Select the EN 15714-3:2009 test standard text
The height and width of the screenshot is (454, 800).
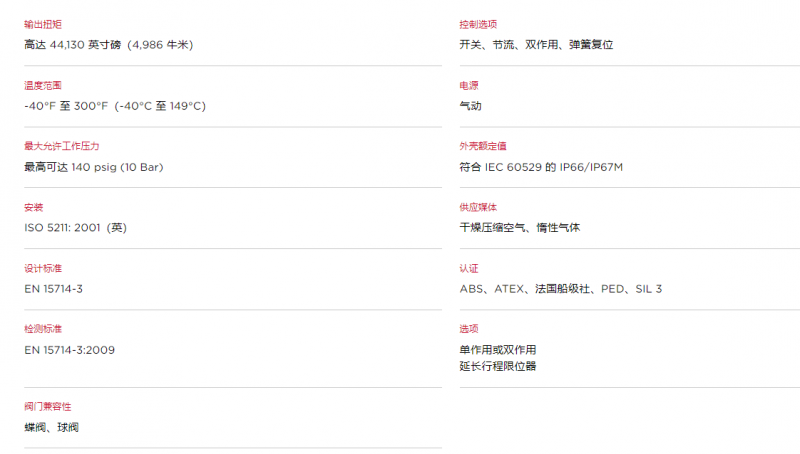[x=69, y=350]
